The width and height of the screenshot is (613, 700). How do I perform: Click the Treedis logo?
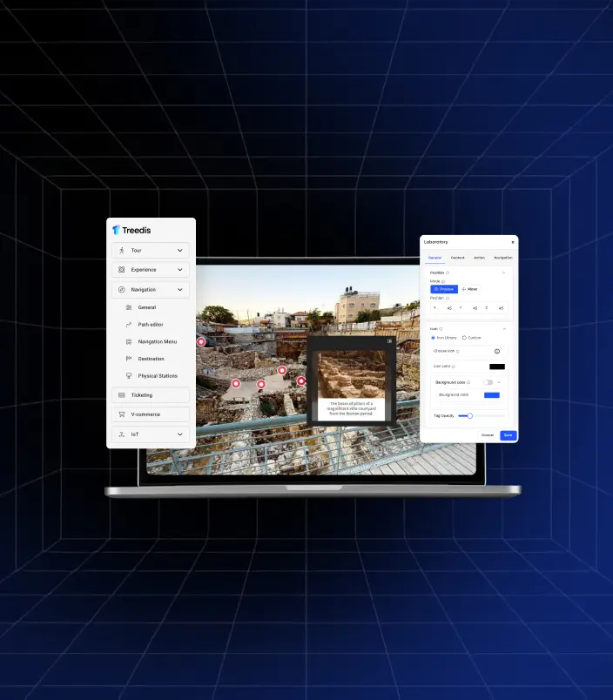(x=131, y=230)
